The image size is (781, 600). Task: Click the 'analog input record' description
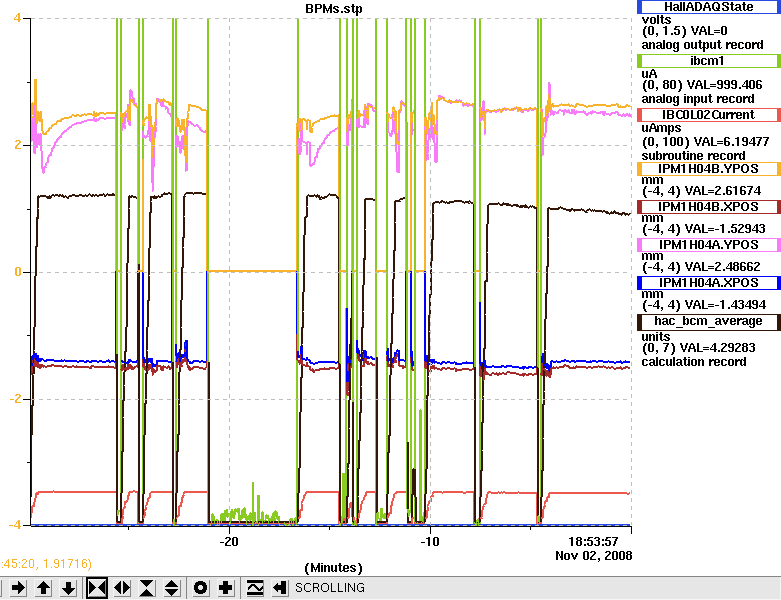point(698,99)
